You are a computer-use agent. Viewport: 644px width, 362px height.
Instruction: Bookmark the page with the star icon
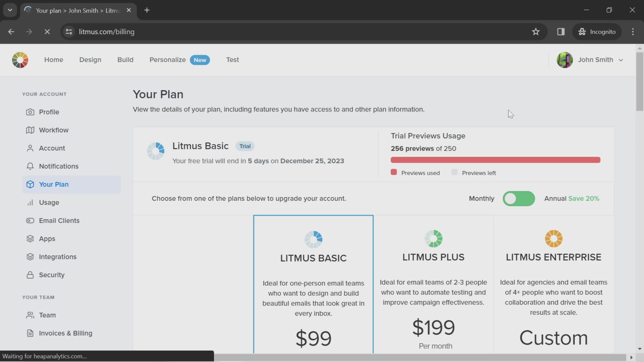[536, 32]
